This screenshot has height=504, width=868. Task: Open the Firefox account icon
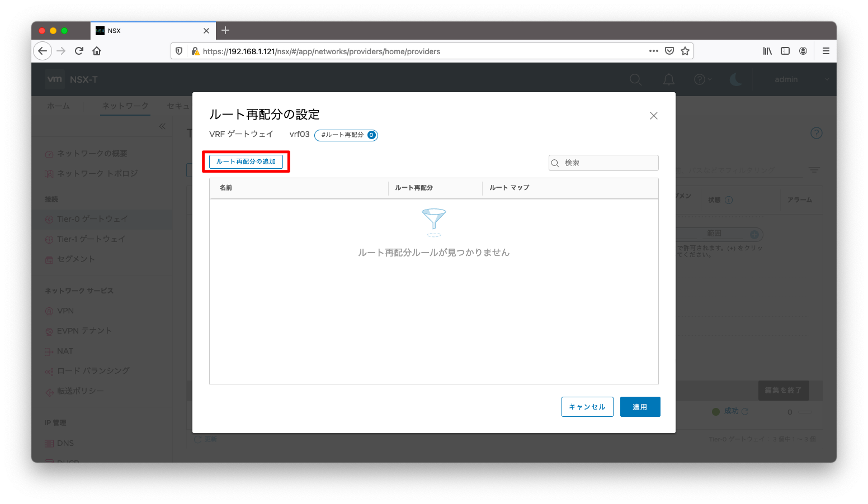coord(803,51)
